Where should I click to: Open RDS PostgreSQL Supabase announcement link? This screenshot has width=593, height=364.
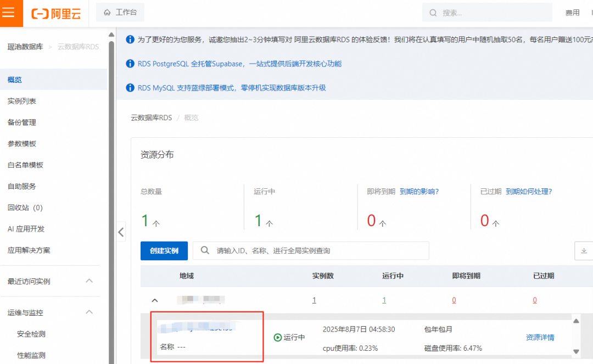[239, 64]
